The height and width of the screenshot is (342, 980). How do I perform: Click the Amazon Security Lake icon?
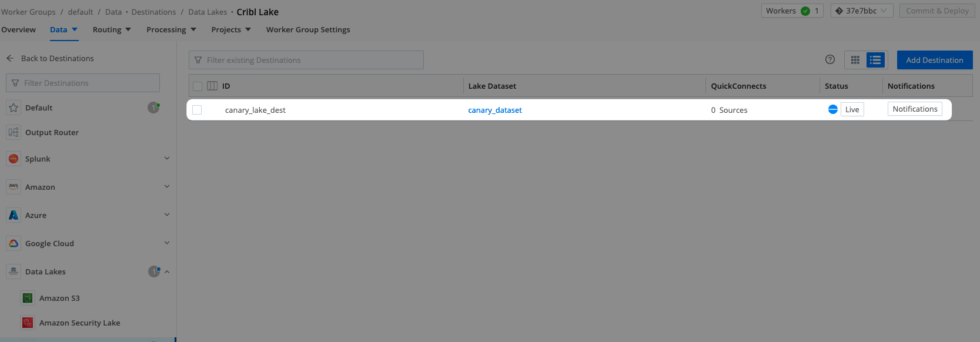pyautogui.click(x=27, y=323)
